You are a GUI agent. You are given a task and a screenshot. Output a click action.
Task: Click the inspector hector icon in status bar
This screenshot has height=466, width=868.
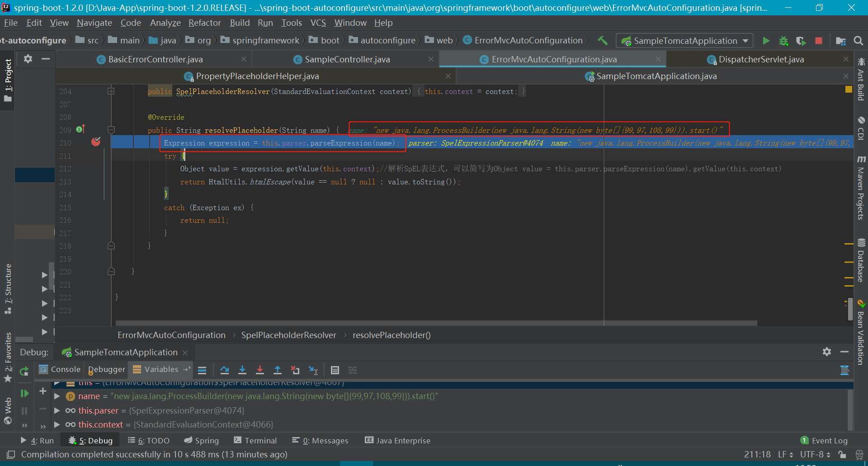click(x=859, y=454)
